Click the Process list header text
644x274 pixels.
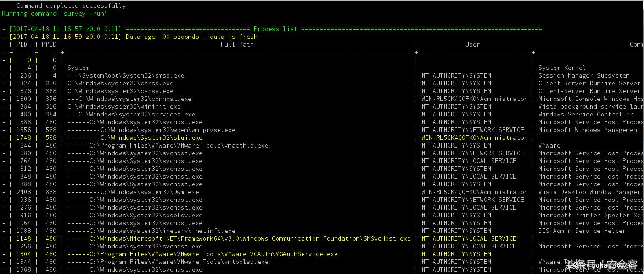[x=275, y=29]
